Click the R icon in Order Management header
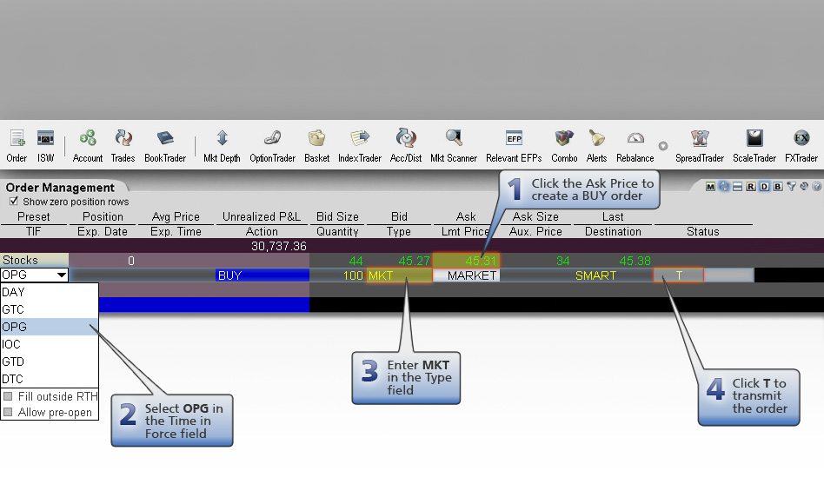 751,187
